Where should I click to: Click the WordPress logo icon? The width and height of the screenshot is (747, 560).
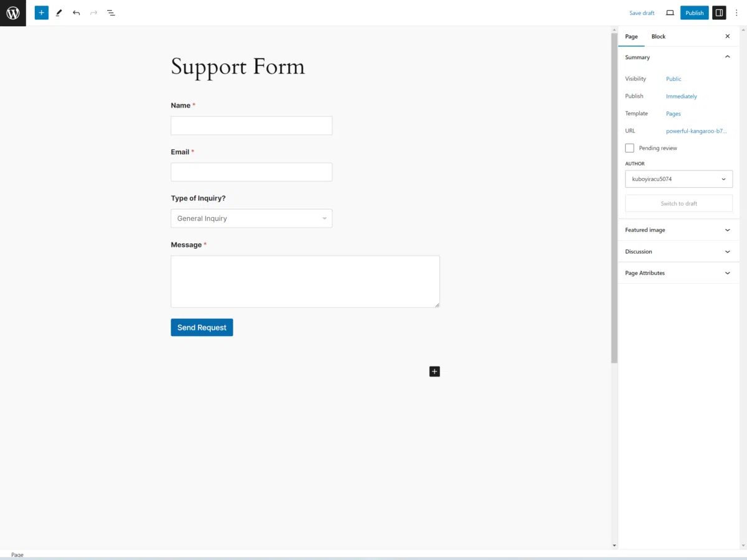[13, 12]
